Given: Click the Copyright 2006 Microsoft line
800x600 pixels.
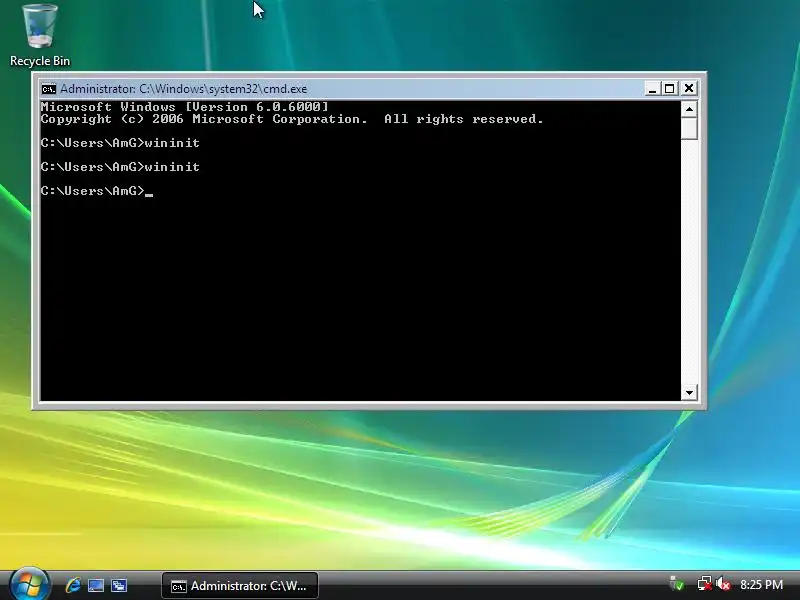Looking at the screenshot, I should (292, 119).
